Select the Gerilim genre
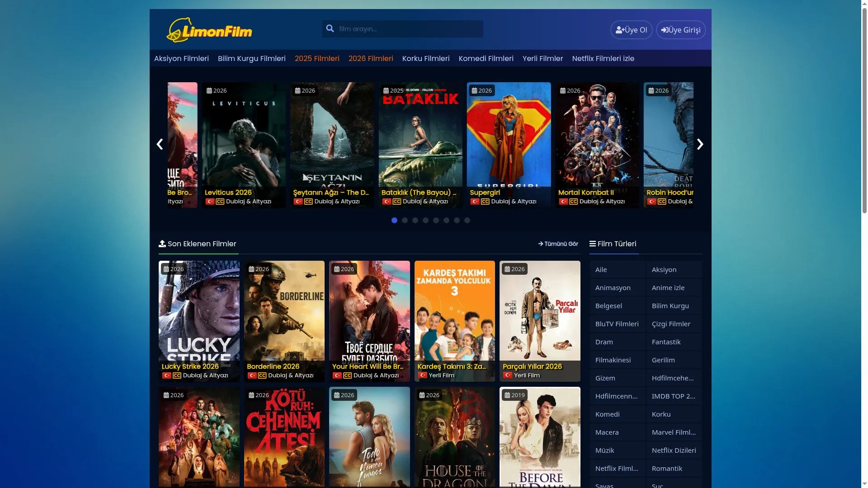The image size is (868, 488). coord(674,360)
